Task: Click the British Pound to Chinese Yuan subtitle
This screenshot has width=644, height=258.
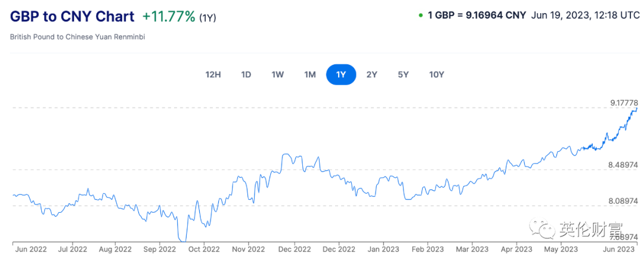Action: (x=78, y=37)
